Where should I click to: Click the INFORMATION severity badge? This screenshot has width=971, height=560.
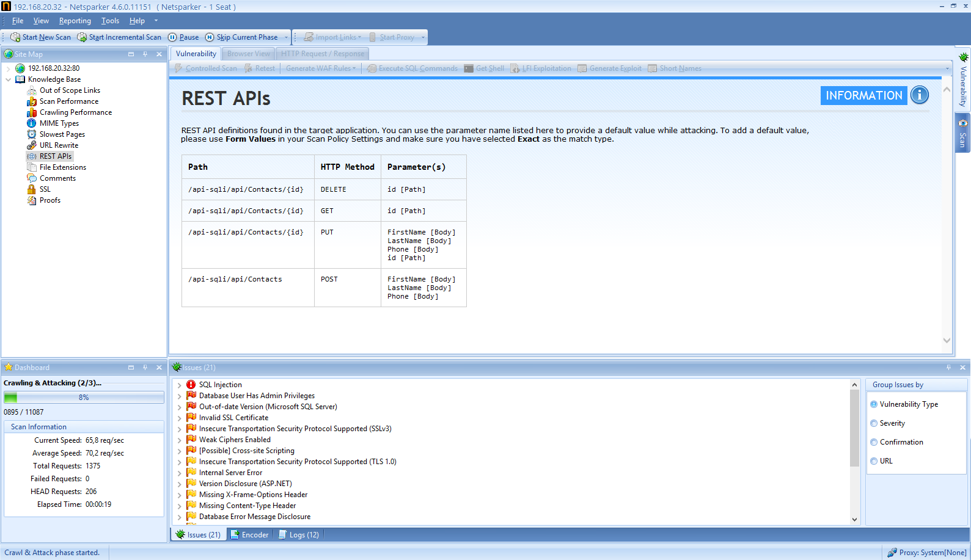click(864, 95)
